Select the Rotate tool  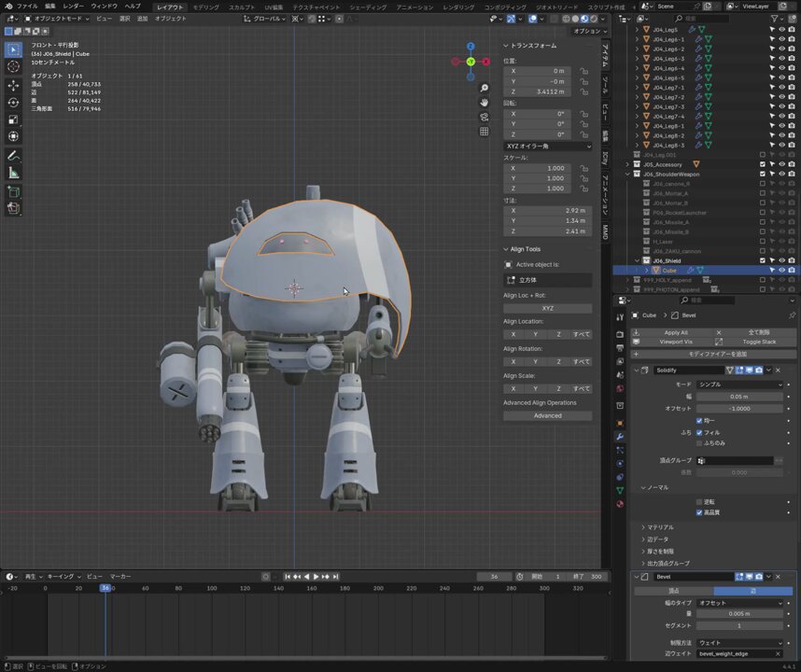[13, 103]
